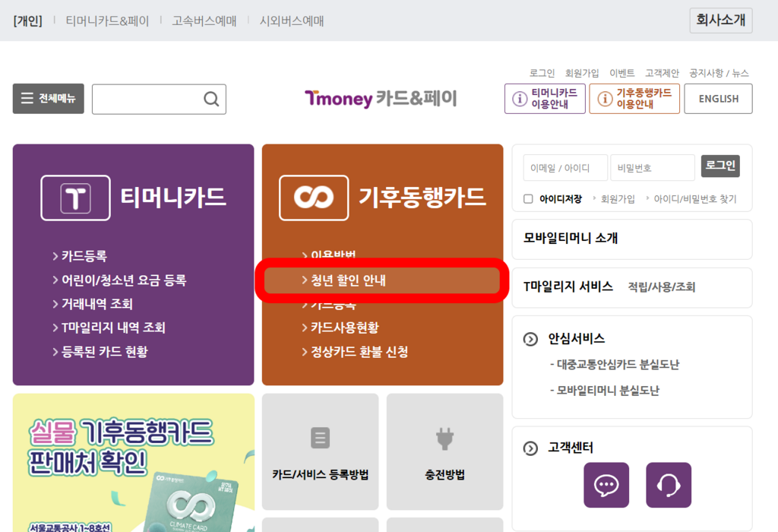
Task: Open 고속버스예매 in top navigation
Action: [204, 21]
